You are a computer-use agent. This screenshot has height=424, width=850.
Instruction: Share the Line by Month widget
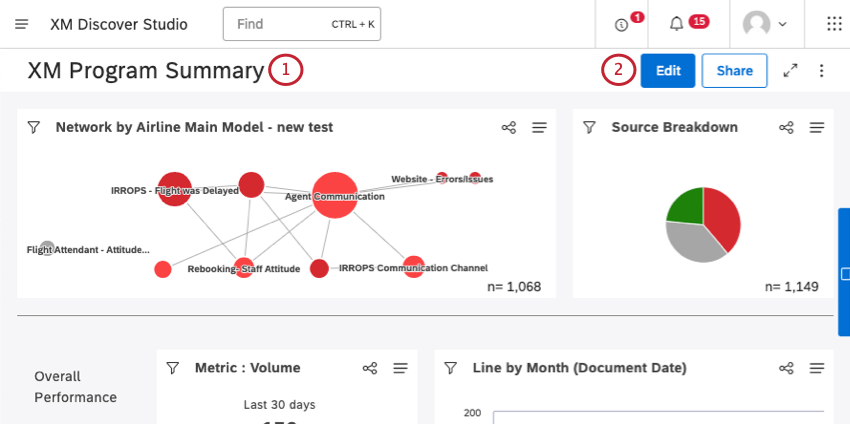[786, 368]
